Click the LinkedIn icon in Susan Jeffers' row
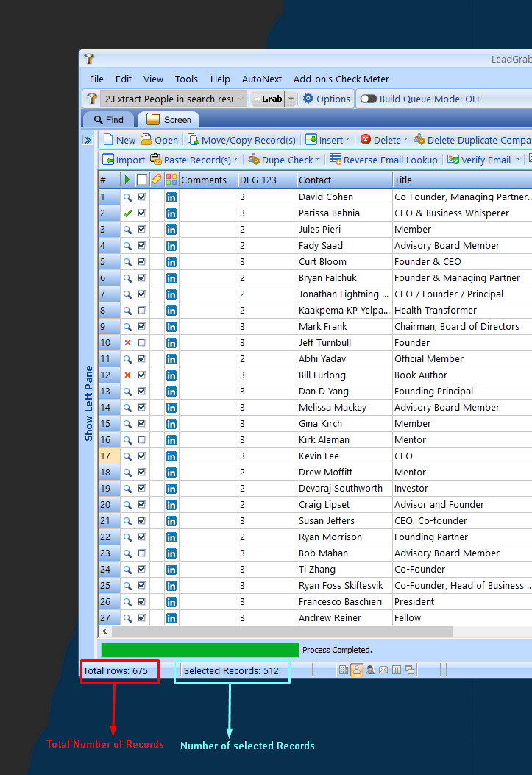Screen dimensions: 532x775 click(171, 521)
